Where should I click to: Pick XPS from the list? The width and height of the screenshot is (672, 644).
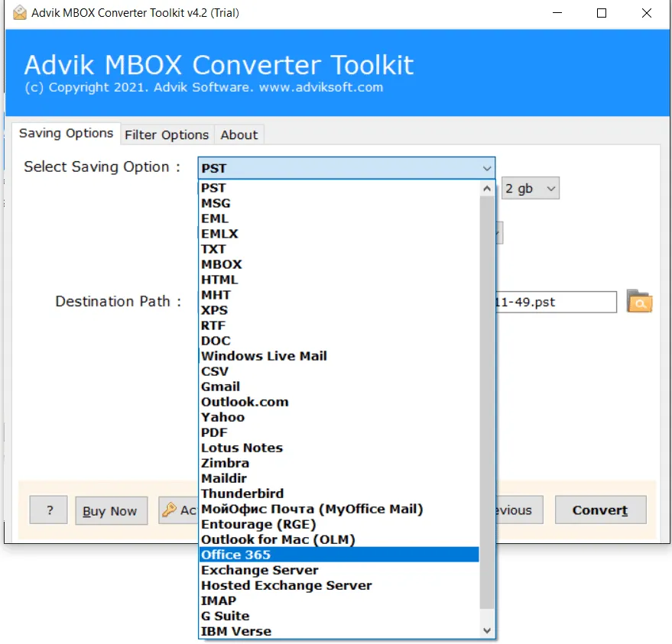click(339, 310)
